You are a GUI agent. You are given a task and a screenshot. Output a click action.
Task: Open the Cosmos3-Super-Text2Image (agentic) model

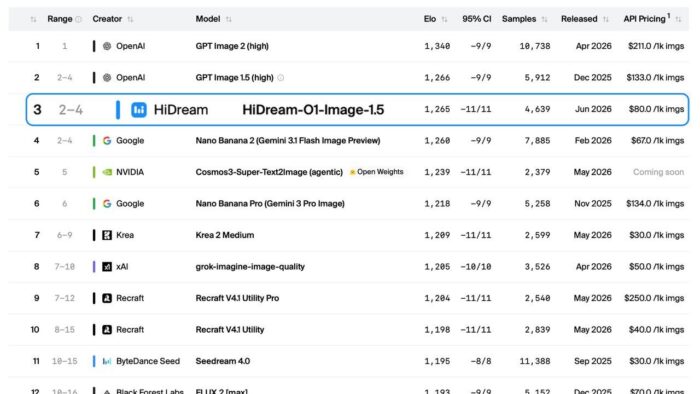pyautogui.click(x=269, y=172)
